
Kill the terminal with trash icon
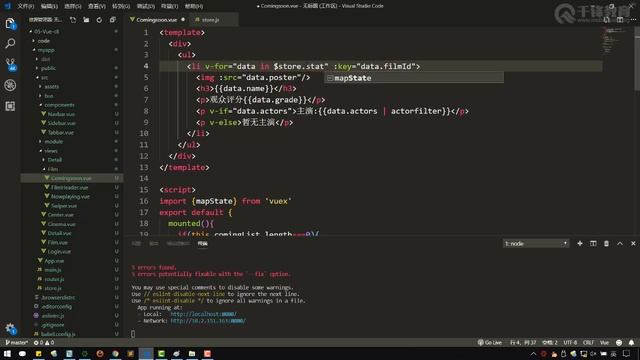point(607,243)
